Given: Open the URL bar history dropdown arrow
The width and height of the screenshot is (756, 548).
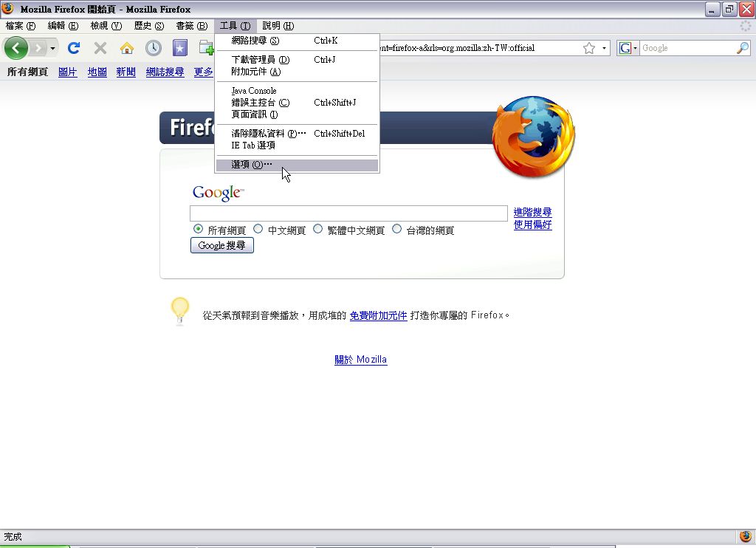Looking at the screenshot, I should click(x=604, y=48).
